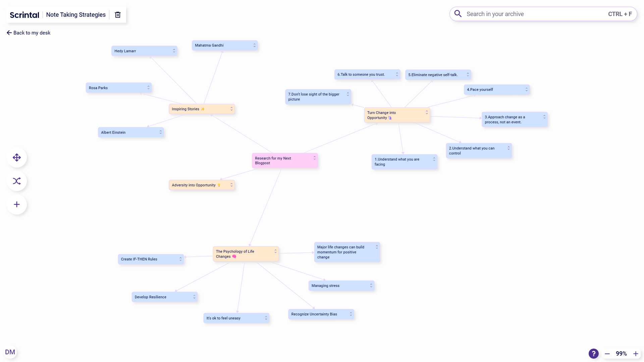Expand the Adversity into Opportunity card
Screen dimensions: 644x362
pyautogui.click(x=231, y=185)
